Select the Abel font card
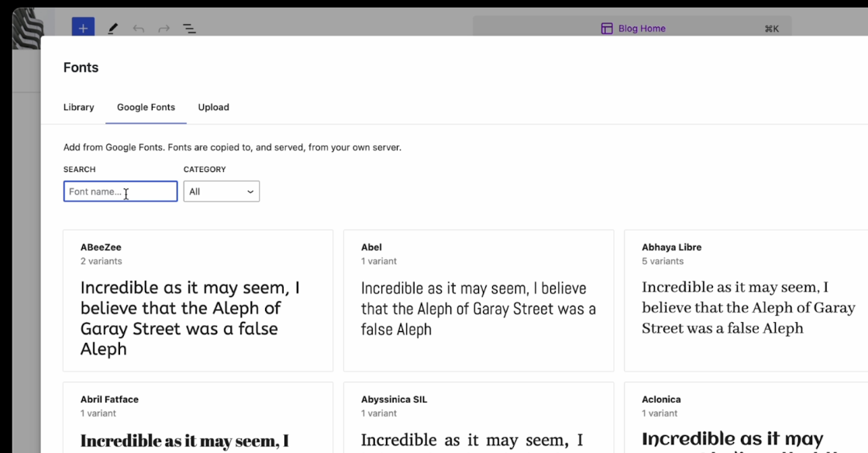This screenshot has height=453, width=868. click(478, 301)
